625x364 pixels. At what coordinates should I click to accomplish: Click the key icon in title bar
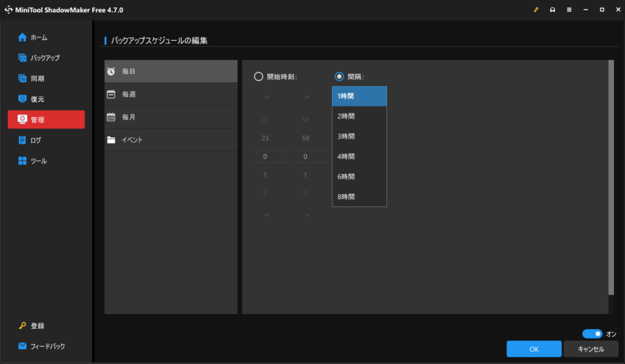point(536,10)
